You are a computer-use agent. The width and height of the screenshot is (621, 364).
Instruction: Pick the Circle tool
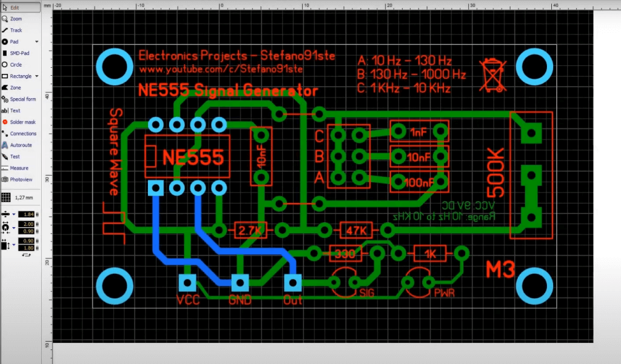coord(15,65)
